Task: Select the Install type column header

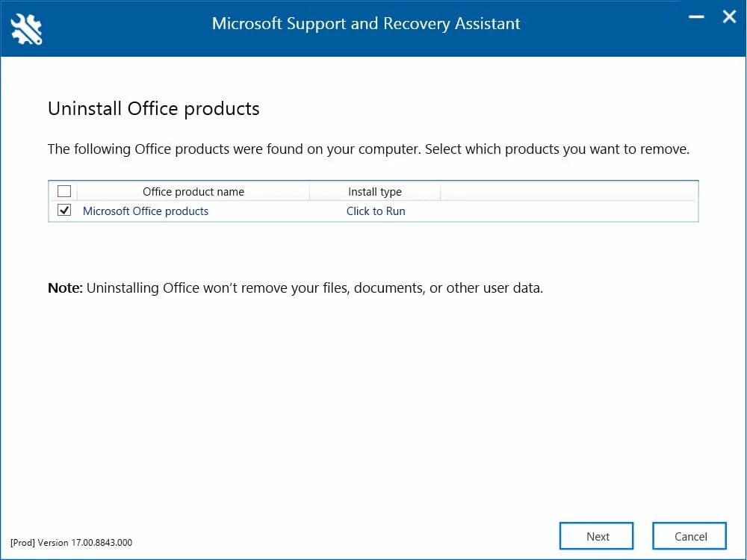Action: 374,191
